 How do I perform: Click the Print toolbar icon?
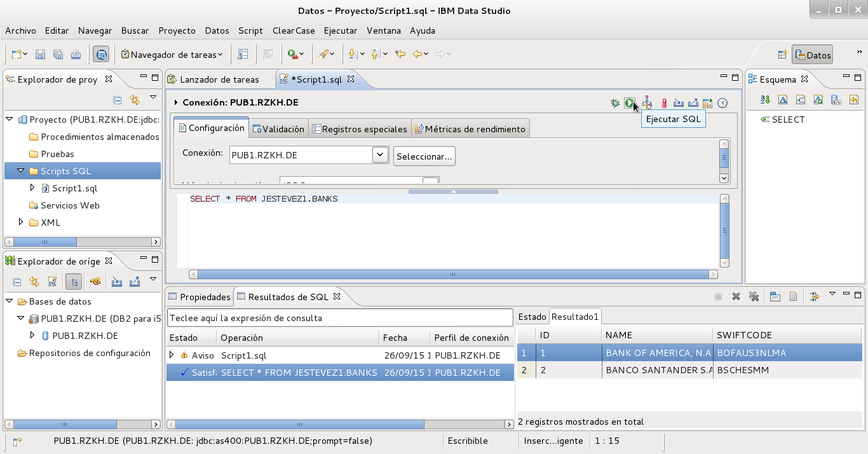coord(76,55)
